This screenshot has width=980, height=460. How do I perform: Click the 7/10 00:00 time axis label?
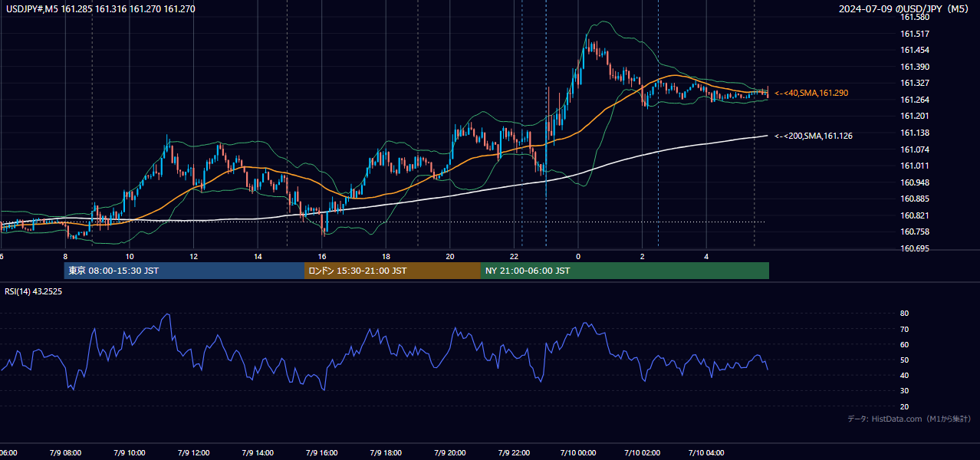coord(578,453)
